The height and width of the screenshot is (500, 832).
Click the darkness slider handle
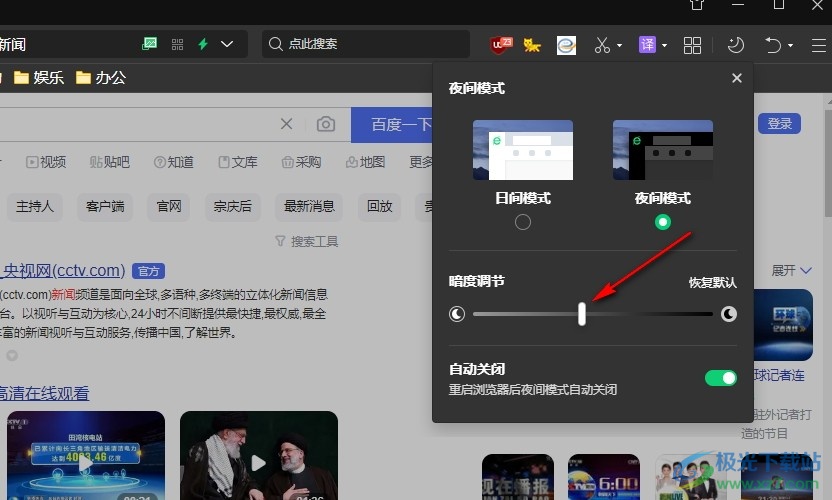pyautogui.click(x=582, y=314)
